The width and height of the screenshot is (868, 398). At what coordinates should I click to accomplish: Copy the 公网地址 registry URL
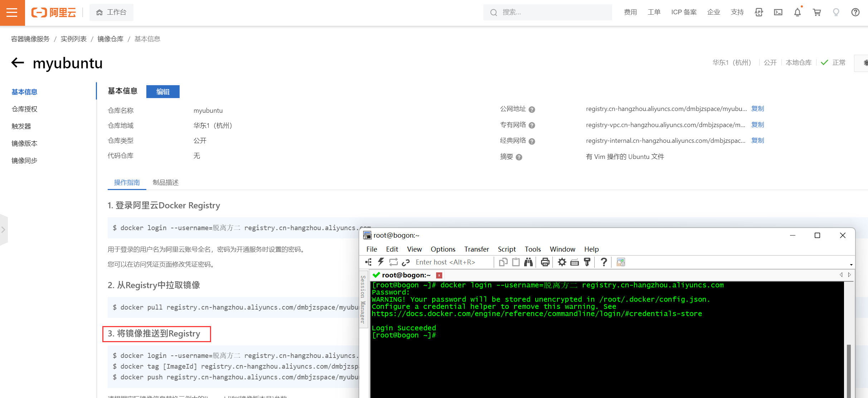click(x=757, y=109)
